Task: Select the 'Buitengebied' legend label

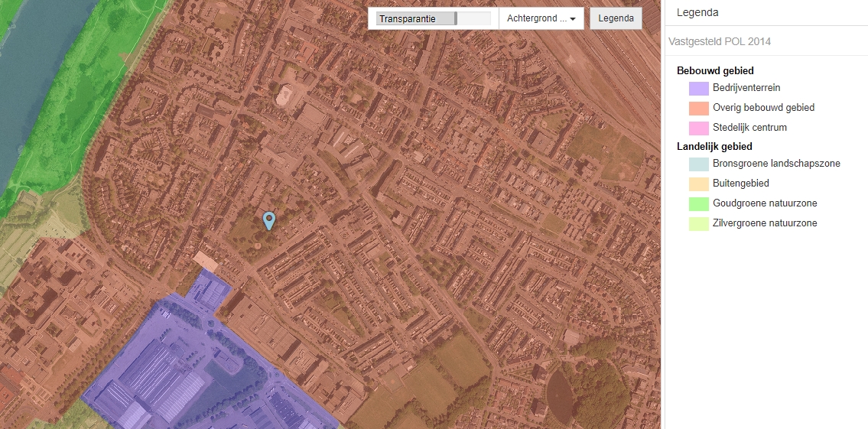Action: [x=741, y=184]
